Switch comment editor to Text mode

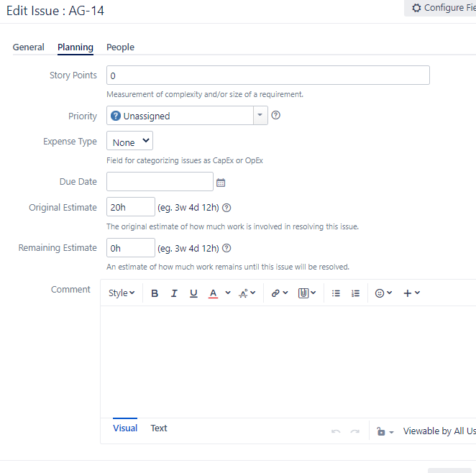point(159,428)
